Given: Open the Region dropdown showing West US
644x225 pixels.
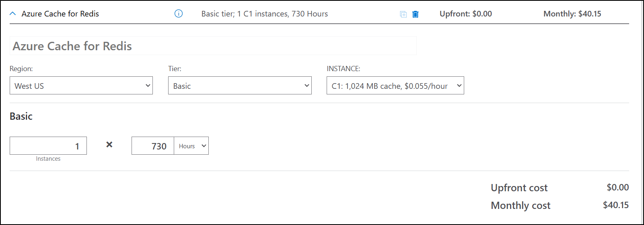Looking at the screenshot, I should [x=81, y=86].
